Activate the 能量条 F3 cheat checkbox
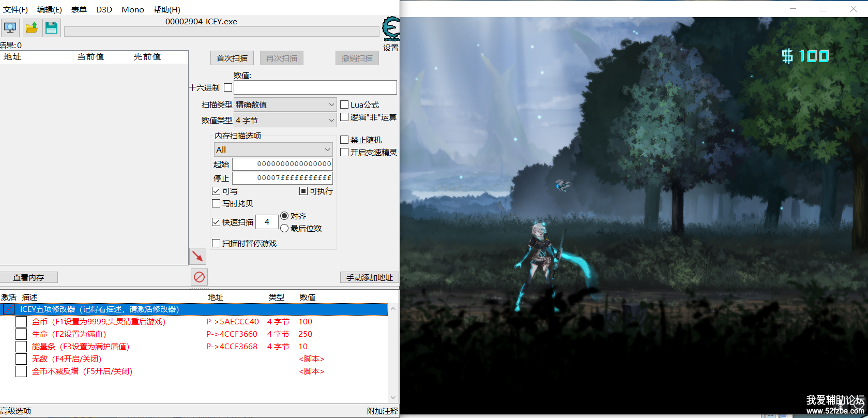 point(21,347)
